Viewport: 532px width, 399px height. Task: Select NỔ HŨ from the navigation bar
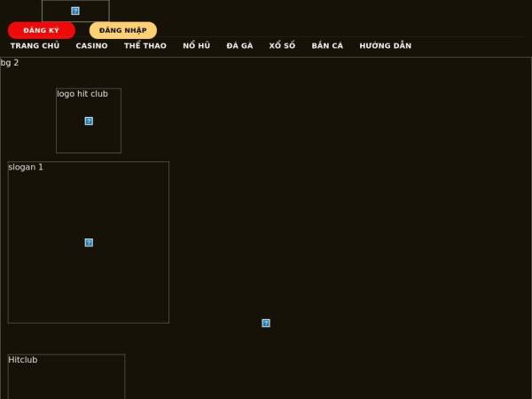(196, 45)
